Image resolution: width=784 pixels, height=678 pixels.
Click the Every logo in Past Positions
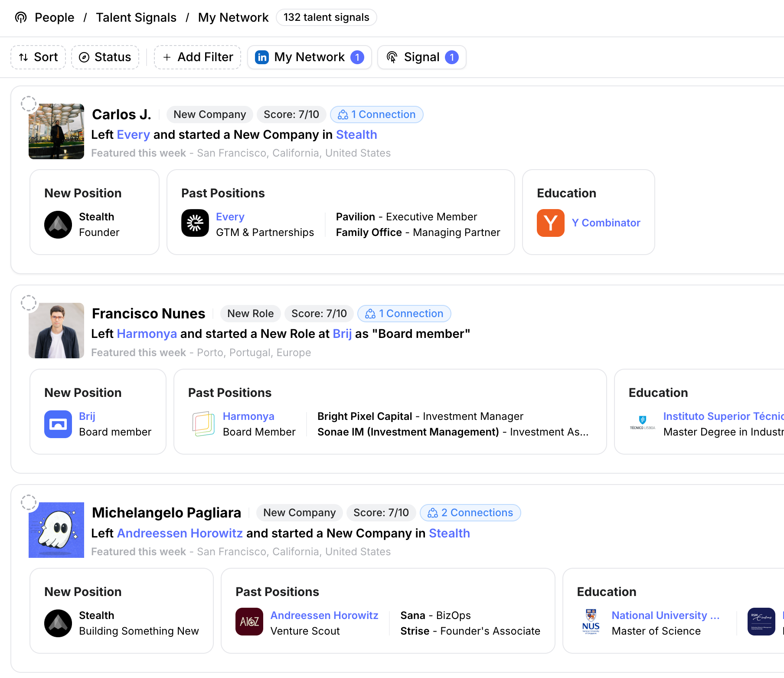point(195,223)
